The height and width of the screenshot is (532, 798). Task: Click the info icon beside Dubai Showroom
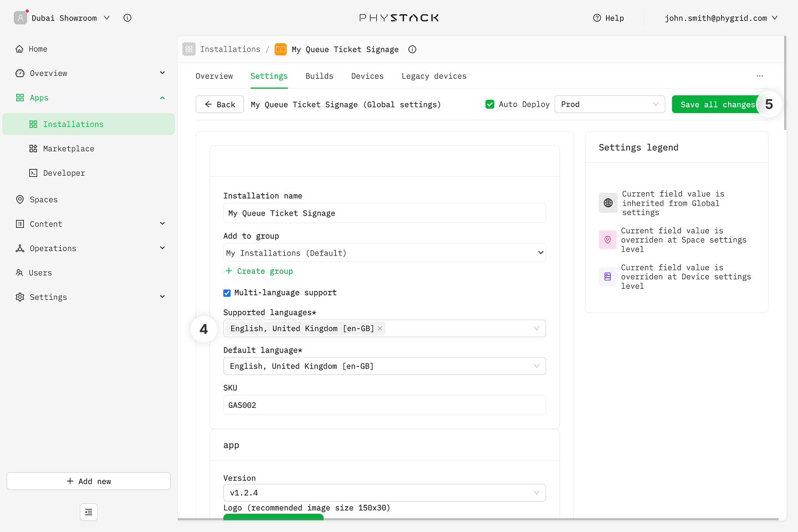(x=127, y=18)
